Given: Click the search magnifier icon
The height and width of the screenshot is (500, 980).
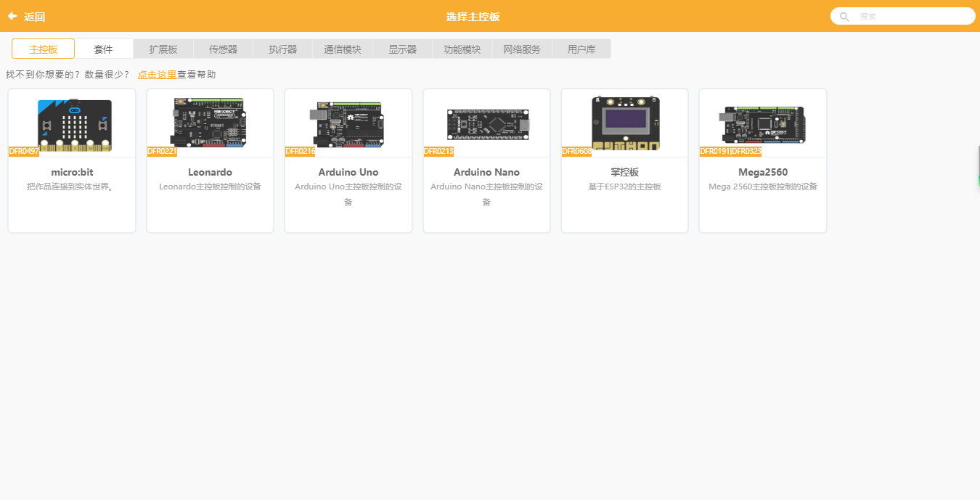Looking at the screenshot, I should click(x=844, y=16).
